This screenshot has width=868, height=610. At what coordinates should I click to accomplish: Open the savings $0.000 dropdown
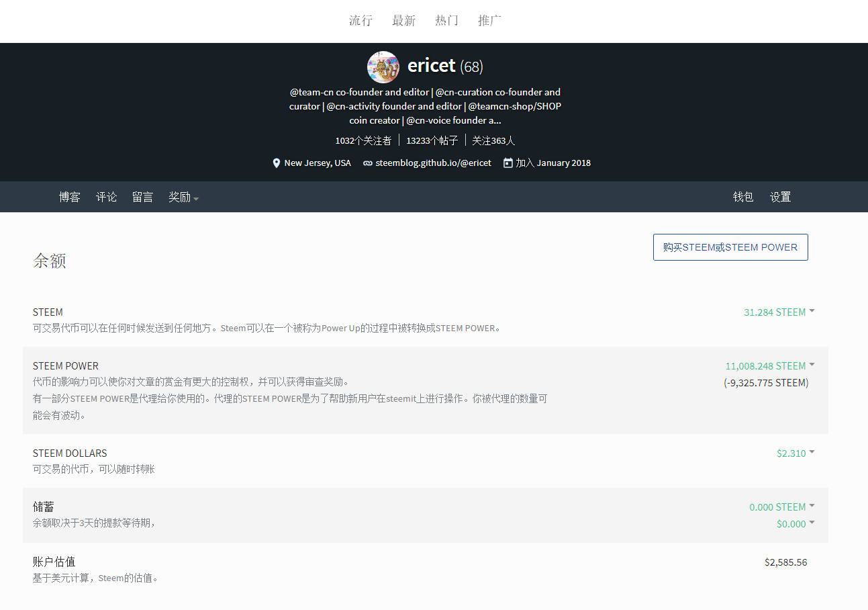click(x=795, y=524)
